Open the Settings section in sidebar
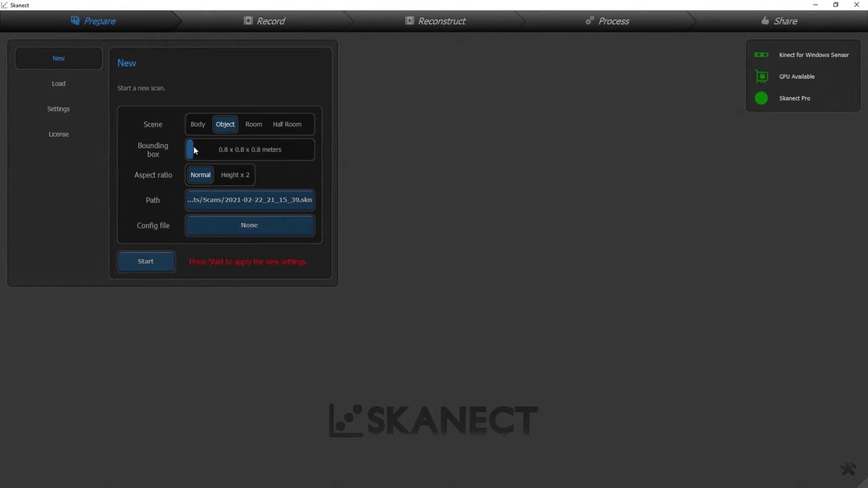The image size is (868, 488). (59, 109)
